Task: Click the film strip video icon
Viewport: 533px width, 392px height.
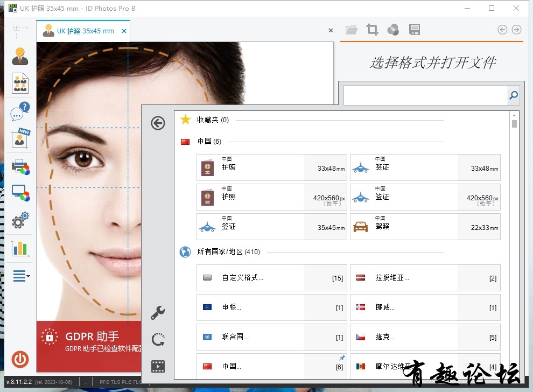Action: [x=158, y=367]
